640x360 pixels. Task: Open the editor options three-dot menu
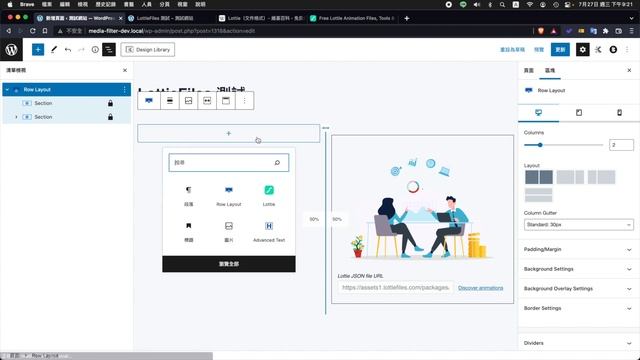pyautogui.click(x=627, y=49)
